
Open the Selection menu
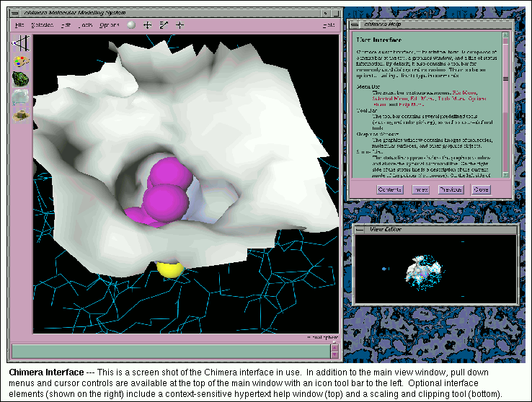(x=43, y=25)
